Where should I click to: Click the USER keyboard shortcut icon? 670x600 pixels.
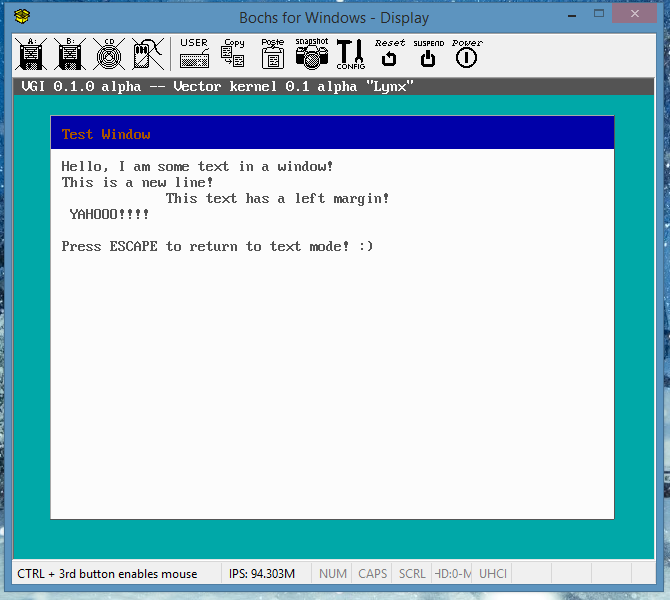pyautogui.click(x=194, y=53)
